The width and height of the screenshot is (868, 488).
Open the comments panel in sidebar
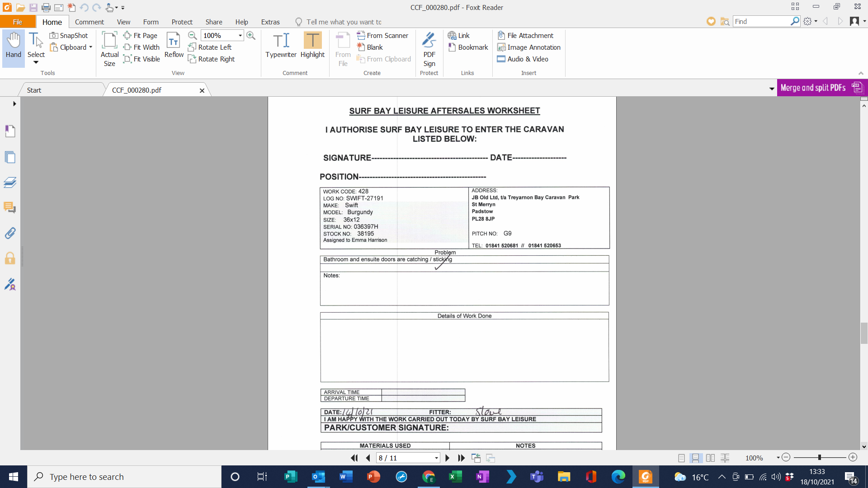[10, 208]
